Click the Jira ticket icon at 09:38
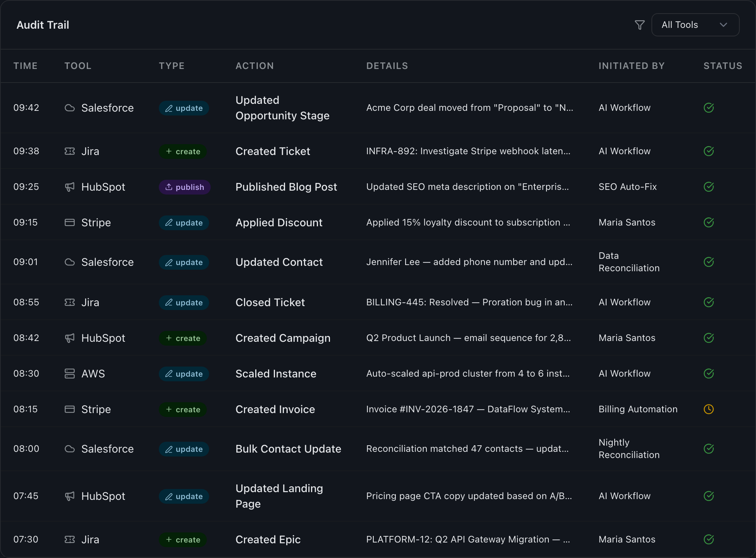The width and height of the screenshot is (756, 558). click(70, 152)
